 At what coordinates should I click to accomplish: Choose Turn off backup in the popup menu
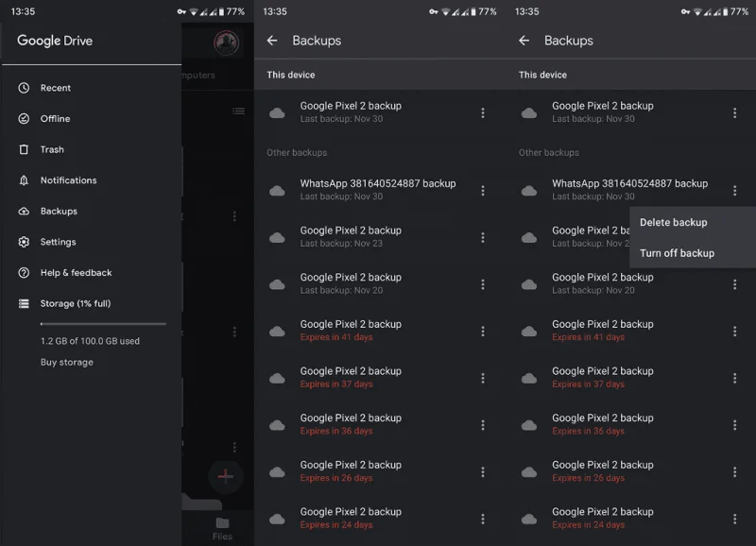(693, 253)
